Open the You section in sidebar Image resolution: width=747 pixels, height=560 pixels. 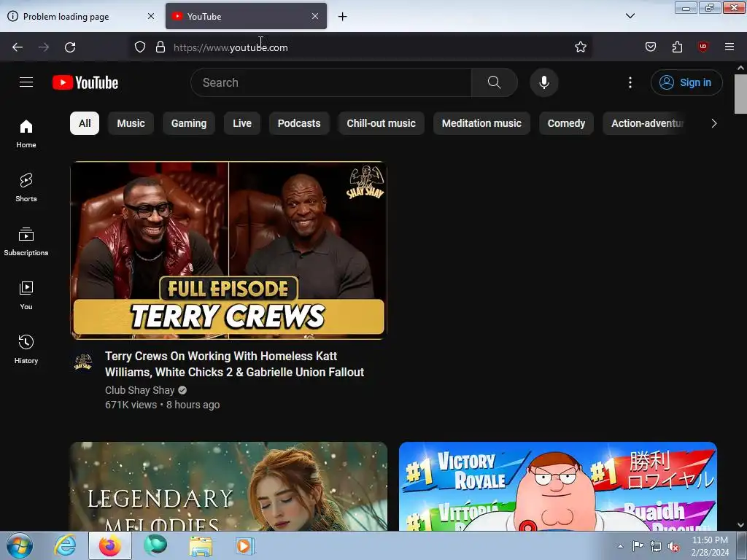point(26,296)
